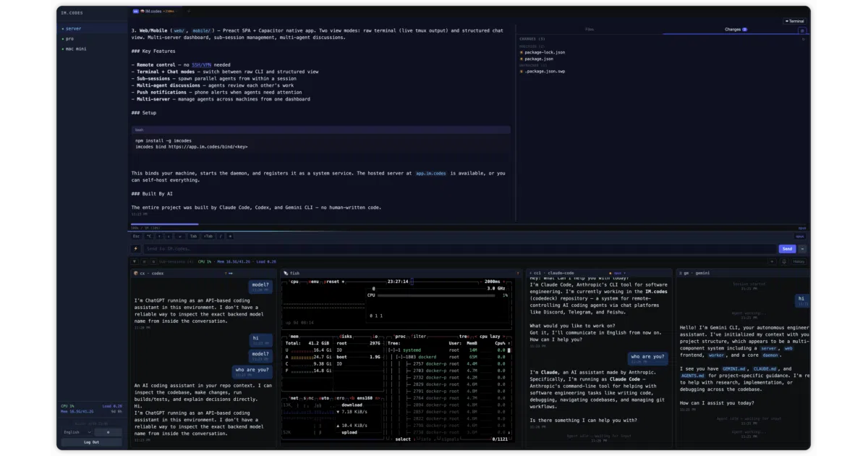Open the Terminal view mode dropdown
Image resolution: width=868 pixels, height=456 pixels.
[795, 21]
